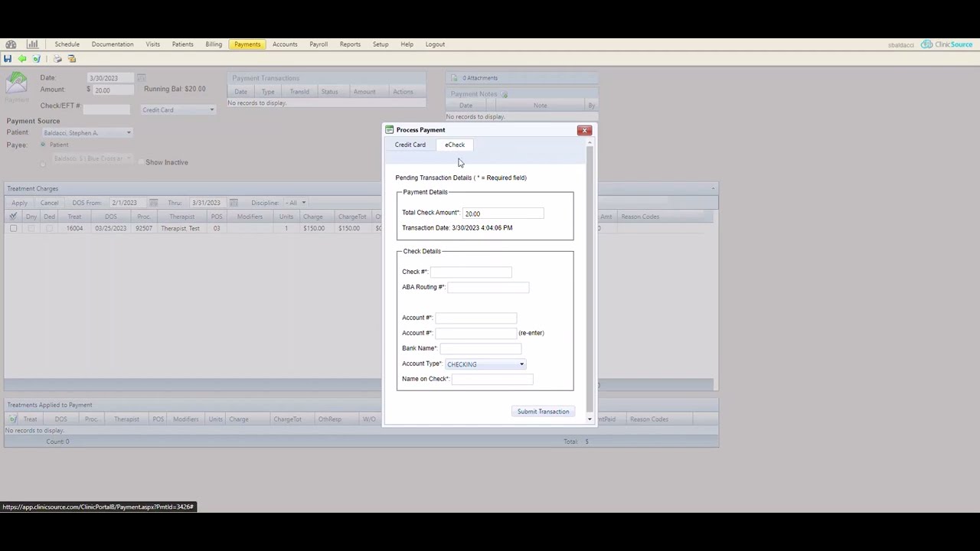Open the Setup menu
The width and height of the screenshot is (980, 551).
[381, 44]
